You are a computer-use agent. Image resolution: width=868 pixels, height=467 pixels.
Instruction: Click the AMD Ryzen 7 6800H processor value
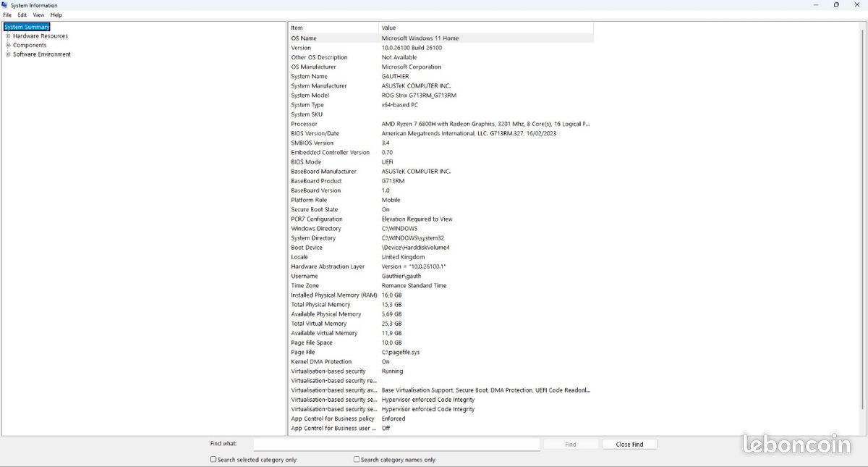(485, 124)
